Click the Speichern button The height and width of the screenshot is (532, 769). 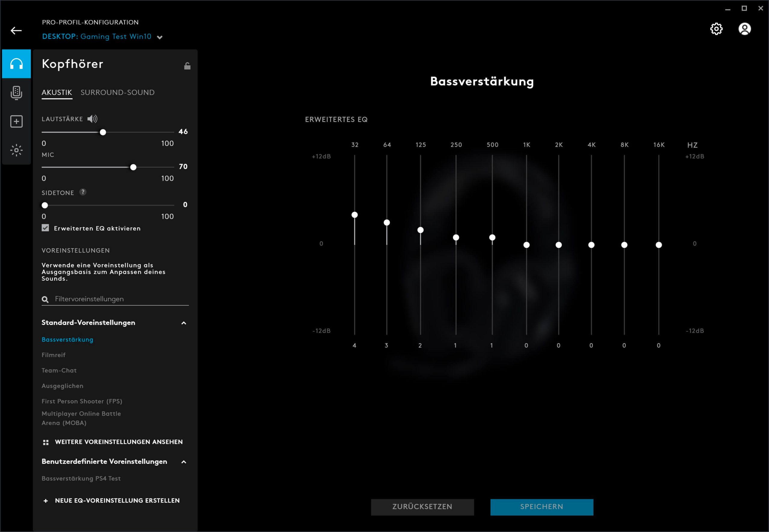point(541,507)
